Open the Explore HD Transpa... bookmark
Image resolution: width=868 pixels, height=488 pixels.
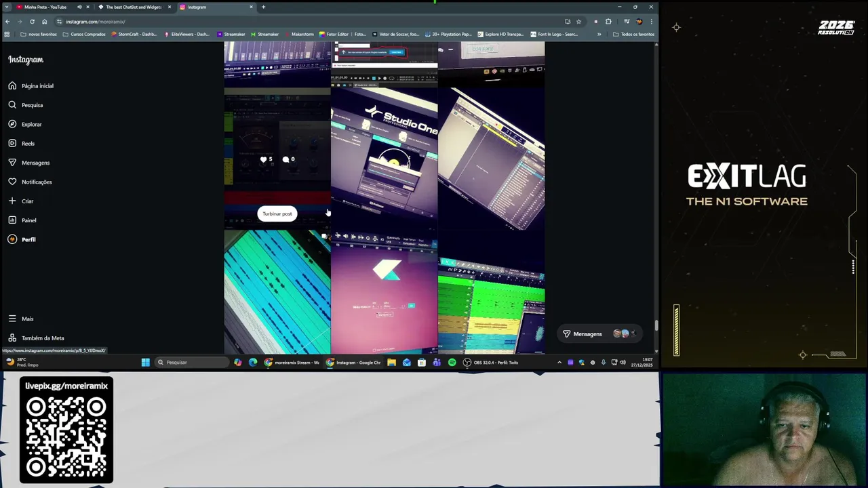(500, 34)
